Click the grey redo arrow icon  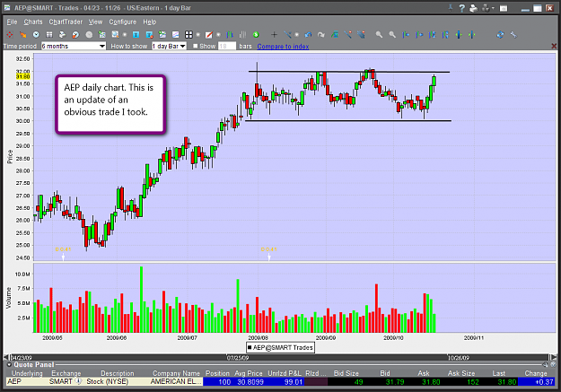(x=321, y=35)
